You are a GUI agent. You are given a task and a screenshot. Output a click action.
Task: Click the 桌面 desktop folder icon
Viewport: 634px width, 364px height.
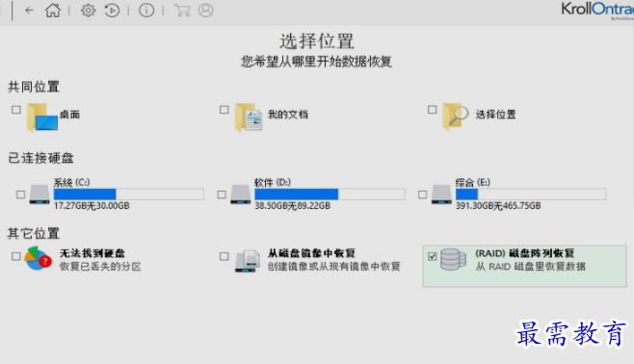(42, 117)
